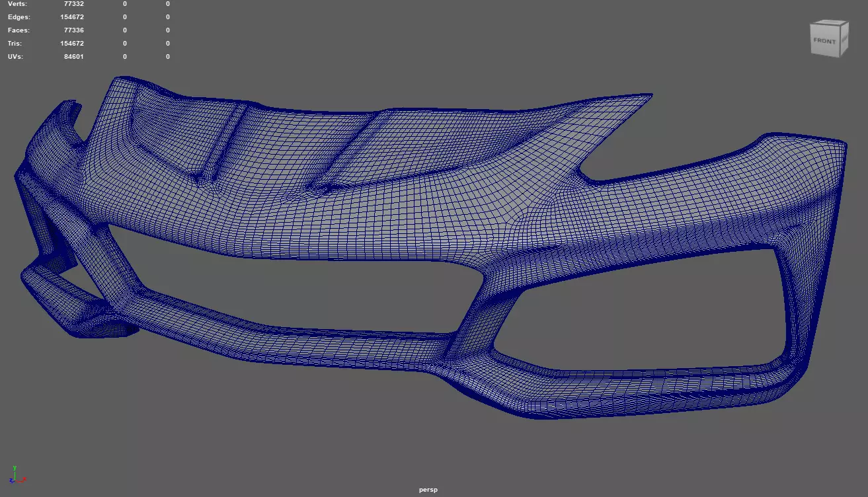Viewport: 868px width, 497px height.
Task: Select the 'UVs:' statistics label
Action: (15, 56)
